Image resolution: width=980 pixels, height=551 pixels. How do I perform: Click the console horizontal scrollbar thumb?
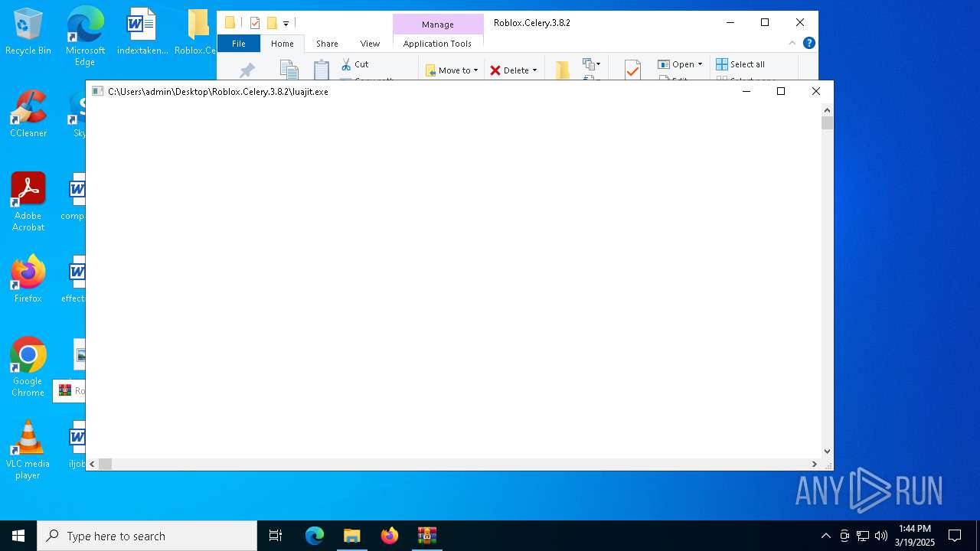coord(106,464)
